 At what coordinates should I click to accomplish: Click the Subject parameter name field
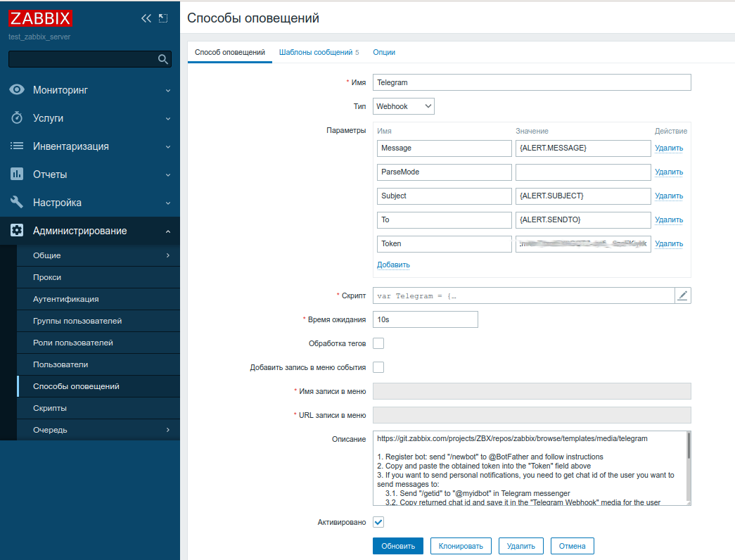click(x=445, y=196)
